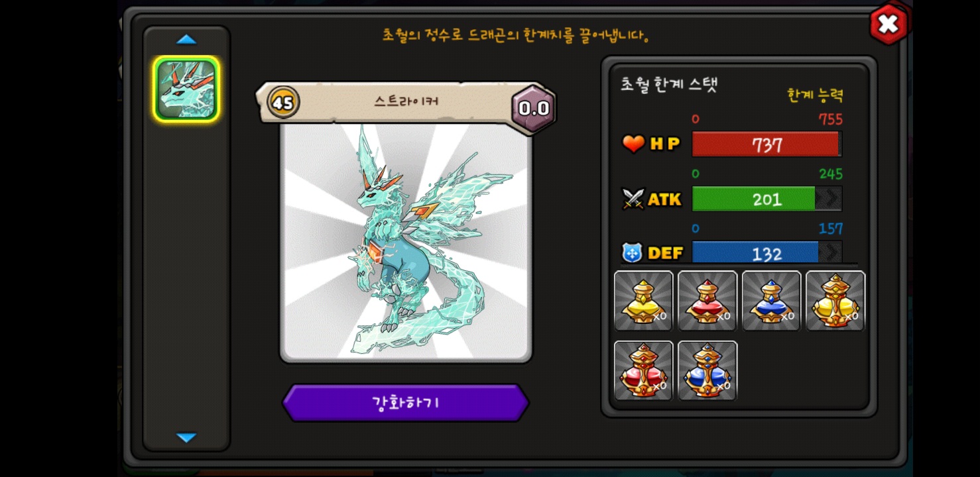Select the small yellow essence potion

643,300
